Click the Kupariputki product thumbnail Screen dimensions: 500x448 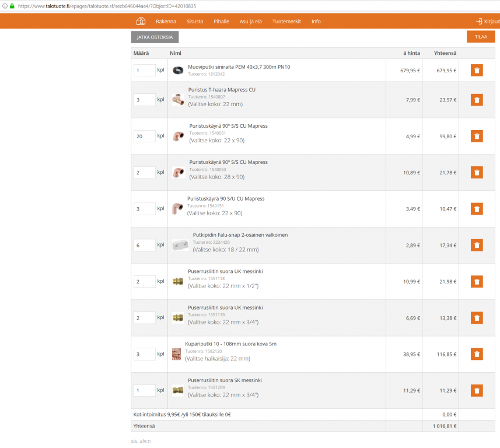coord(177,354)
